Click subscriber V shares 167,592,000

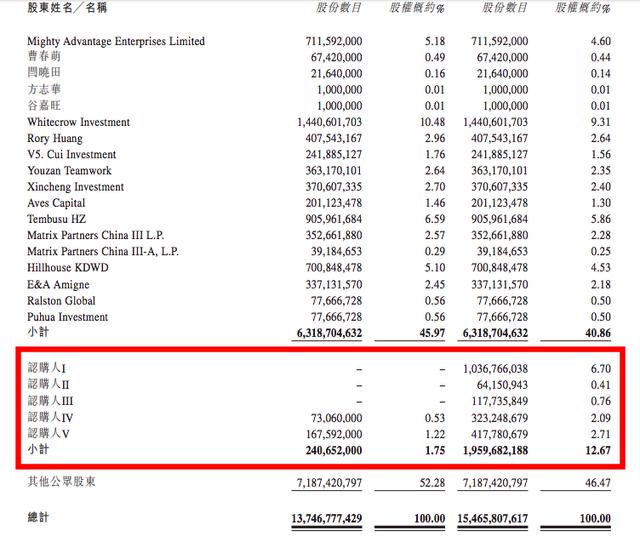334,434
